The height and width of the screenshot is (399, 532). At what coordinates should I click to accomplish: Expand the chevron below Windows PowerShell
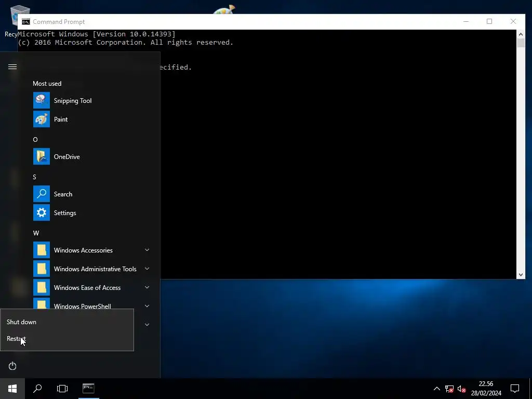pos(147,325)
